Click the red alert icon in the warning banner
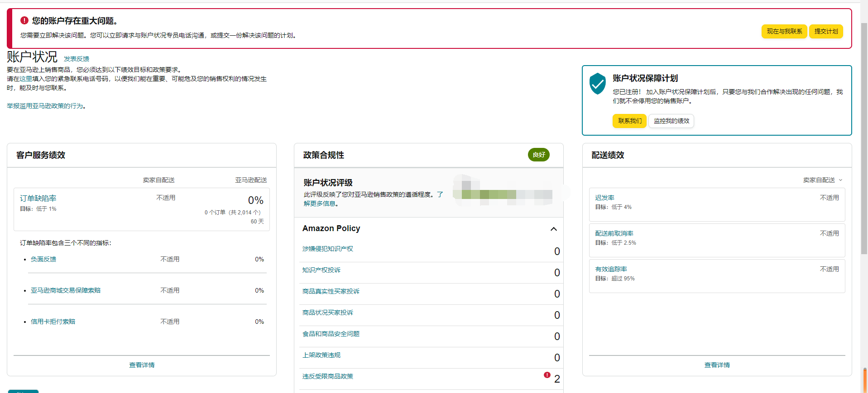Image resolution: width=868 pixels, height=393 pixels. click(24, 20)
